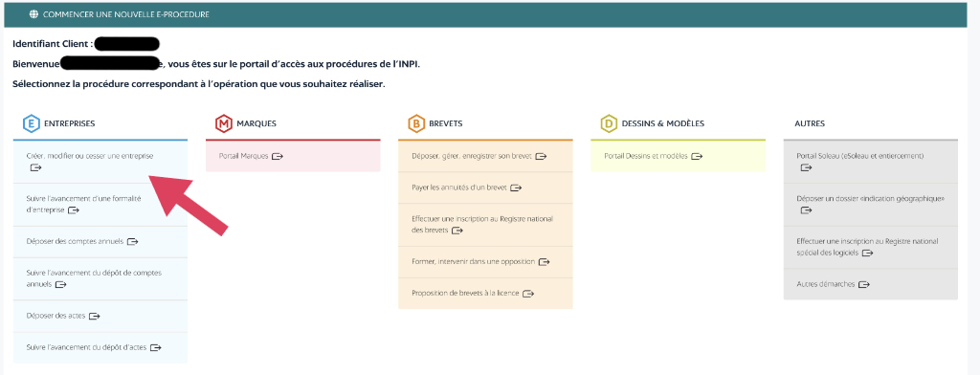Click the blue hexagon E Entreprises icon
This screenshot has width=980, height=375.
coord(32,123)
